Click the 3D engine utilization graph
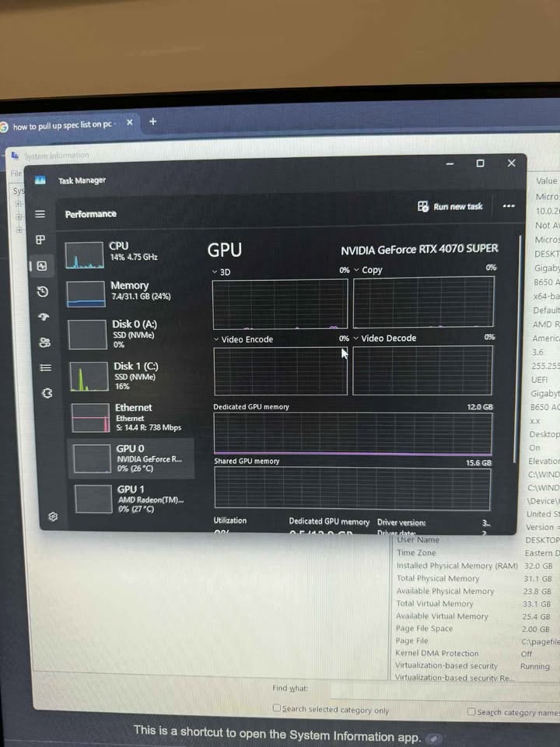Image resolution: width=560 pixels, height=747 pixels. pyautogui.click(x=280, y=304)
